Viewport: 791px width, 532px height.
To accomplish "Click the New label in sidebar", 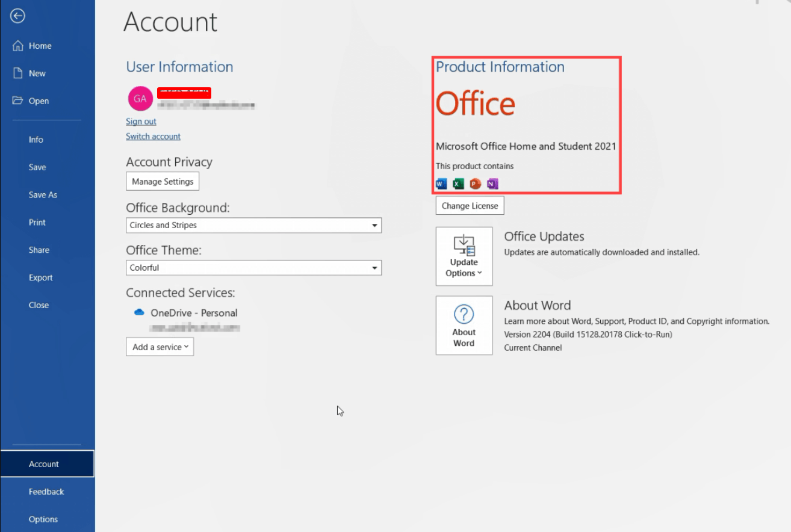I will click(37, 73).
